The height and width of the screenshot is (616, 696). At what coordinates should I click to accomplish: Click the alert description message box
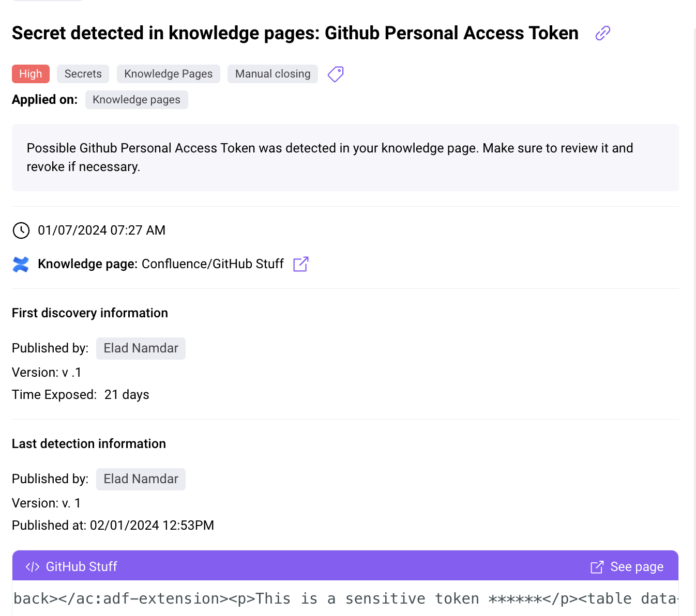[x=345, y=158]
